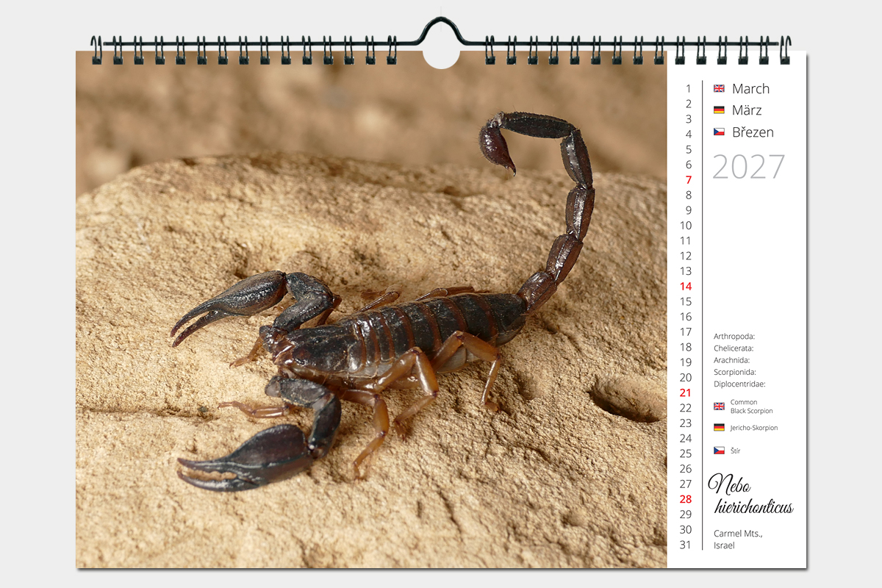Screen dimensions: 882x588
Task: Click the UK flag beside March
Action: click(719, 88)
